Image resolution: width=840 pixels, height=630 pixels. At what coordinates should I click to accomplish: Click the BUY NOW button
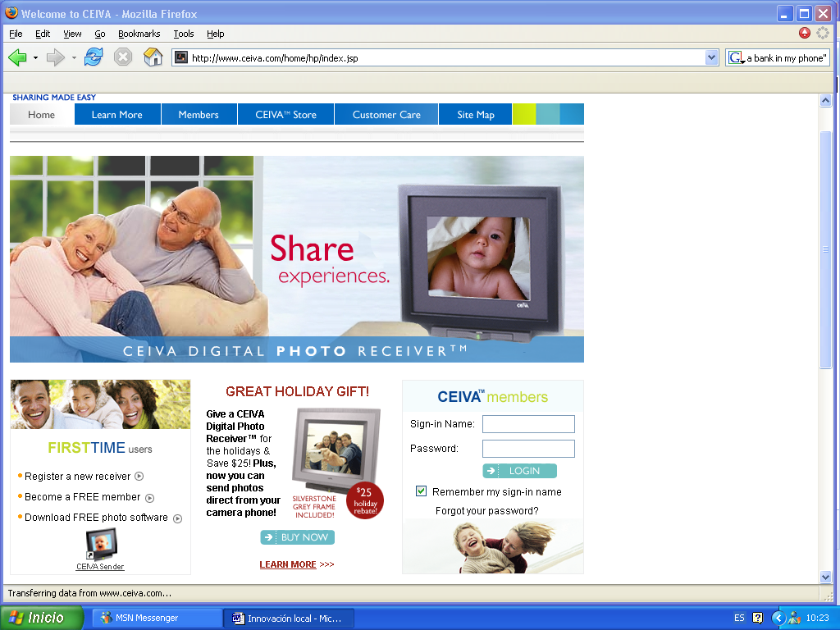tap(297, 537)
